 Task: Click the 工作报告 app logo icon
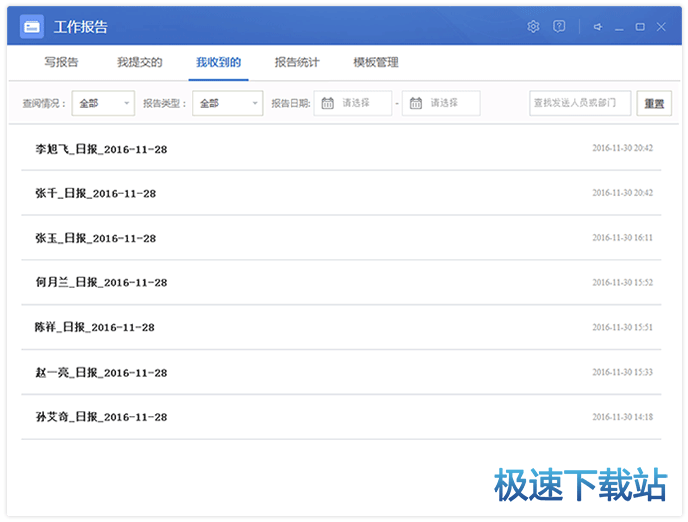[x=32, y=27]
